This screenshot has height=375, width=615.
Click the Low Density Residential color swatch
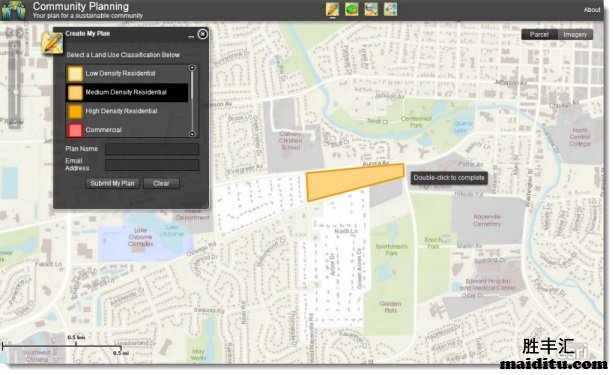pos(75,73)
